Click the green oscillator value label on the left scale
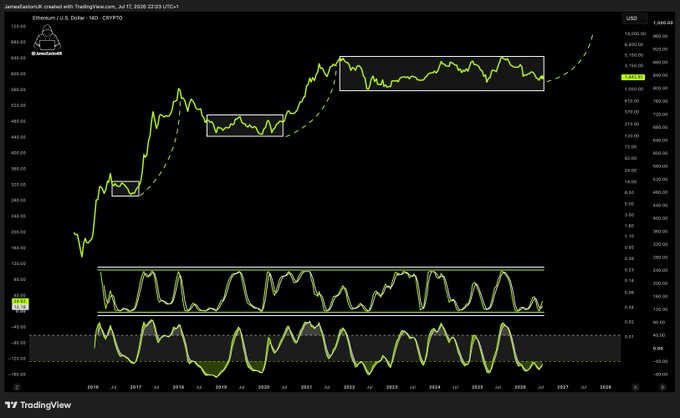Viewport: 680px width, 418px height. 20,301
